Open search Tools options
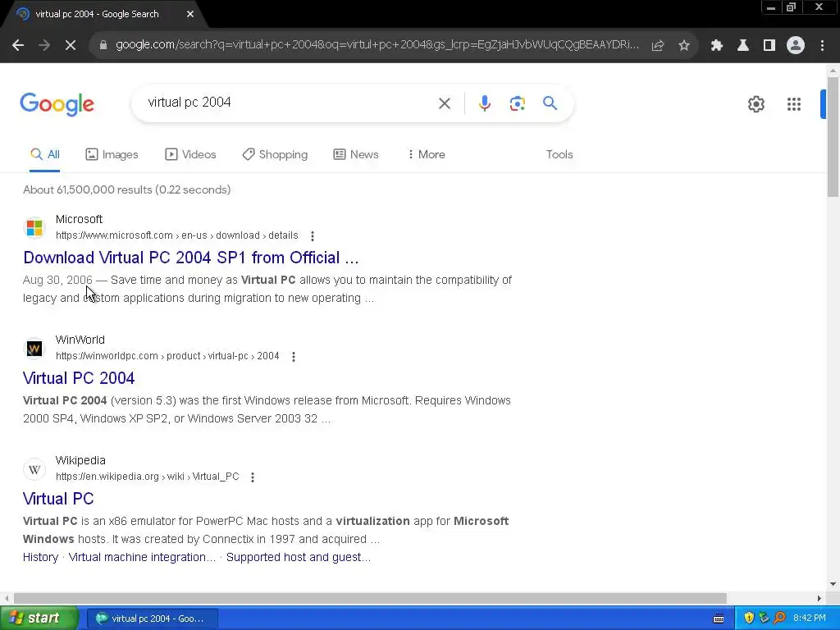840x630 pixels. pos(559,154)
